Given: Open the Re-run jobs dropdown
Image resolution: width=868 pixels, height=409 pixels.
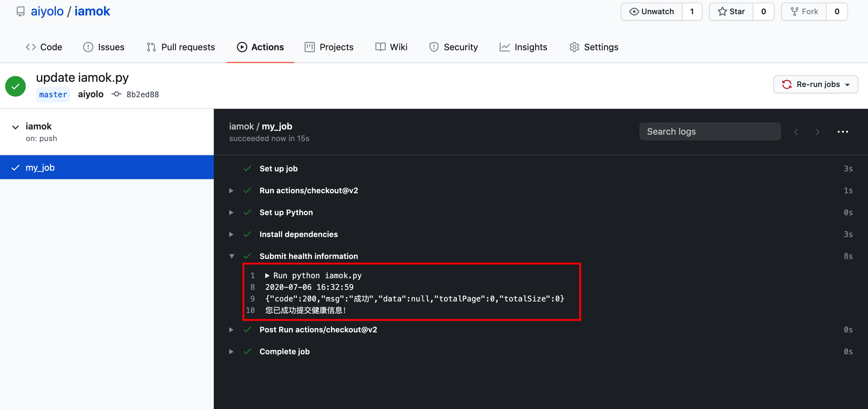Looking at the screenshot, I should [x=816, y=84].
